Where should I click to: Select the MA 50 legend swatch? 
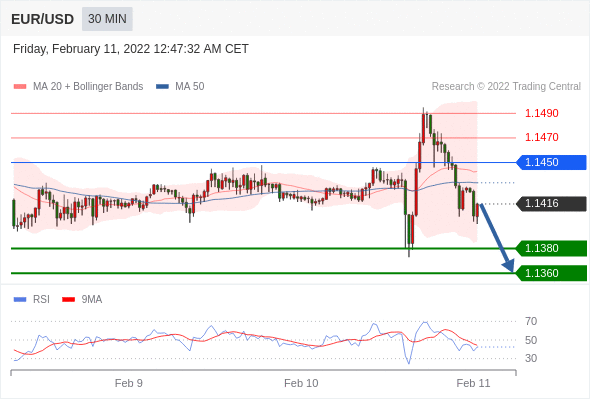[162, 87]
